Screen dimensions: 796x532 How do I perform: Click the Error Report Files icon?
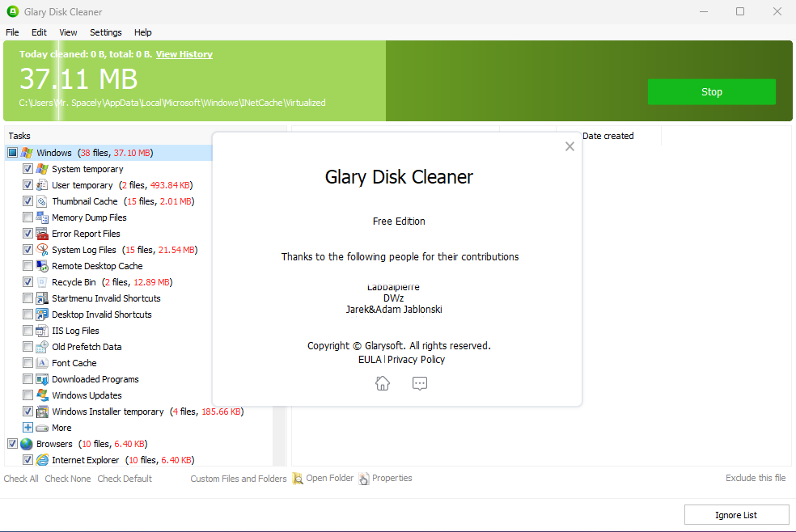42,234
